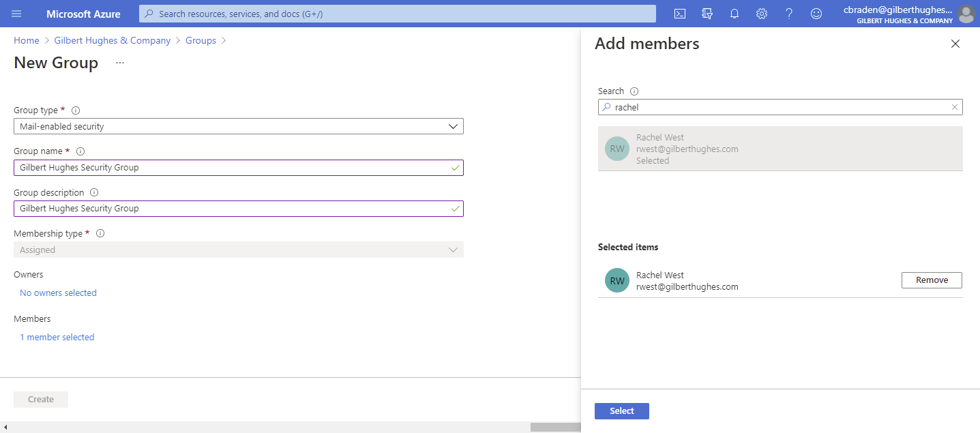Click the 'Members' label

[32, 318]
